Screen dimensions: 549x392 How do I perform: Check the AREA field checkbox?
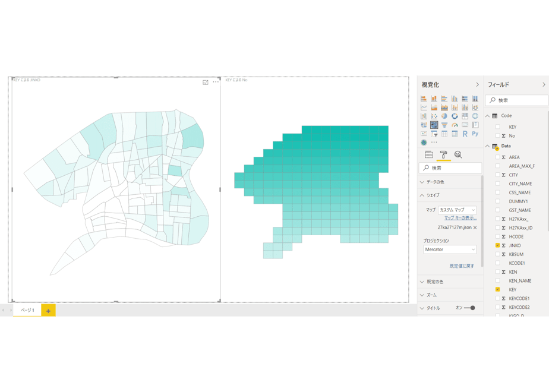[x=497, y=157]
